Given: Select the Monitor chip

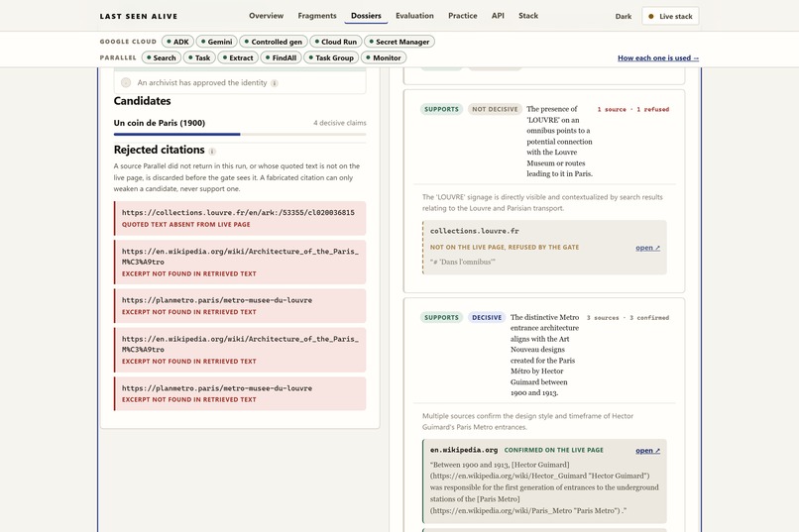Looking at the screenshot, I should coord(384,58).
